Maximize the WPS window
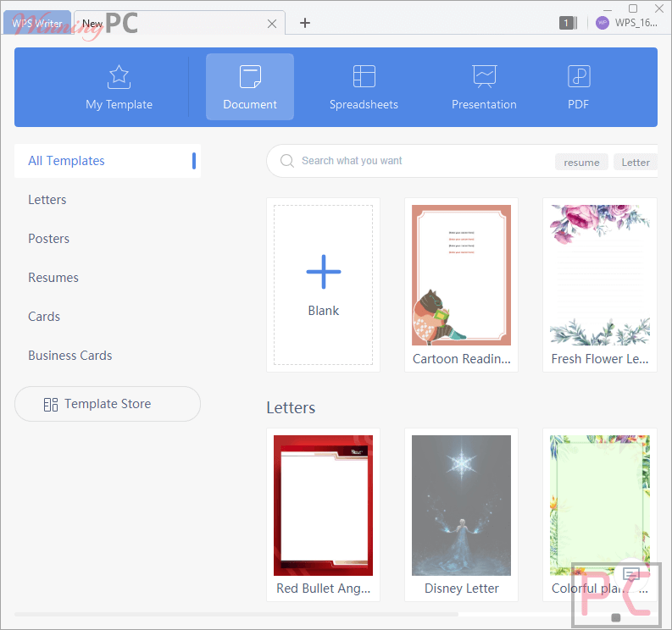Image resolution: width=672 pixels, height=630 pixels. coord(632,8)
